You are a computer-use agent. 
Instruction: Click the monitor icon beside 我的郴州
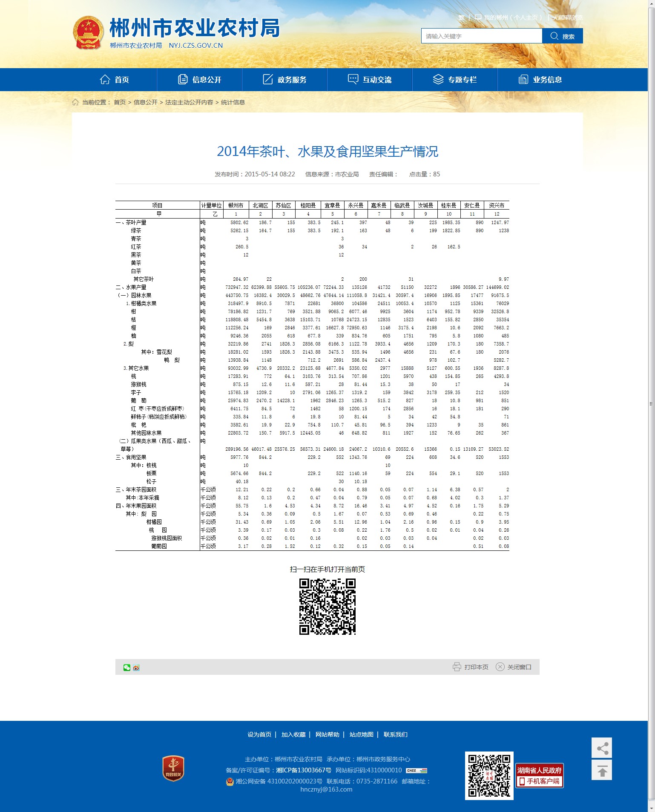pos(478,17)
